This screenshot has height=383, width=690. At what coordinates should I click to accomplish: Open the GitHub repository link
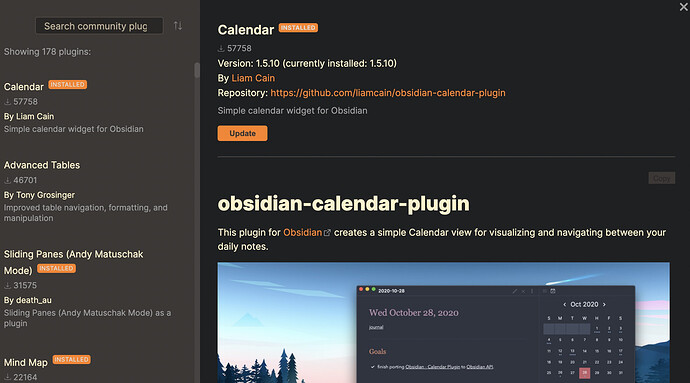tap(388, 93)
